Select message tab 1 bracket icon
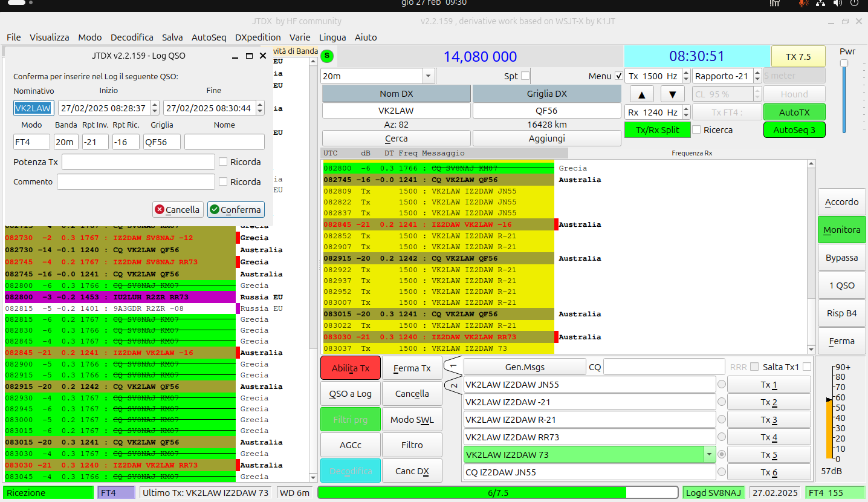Screen dimensions: 868x502 click(453, 366)
